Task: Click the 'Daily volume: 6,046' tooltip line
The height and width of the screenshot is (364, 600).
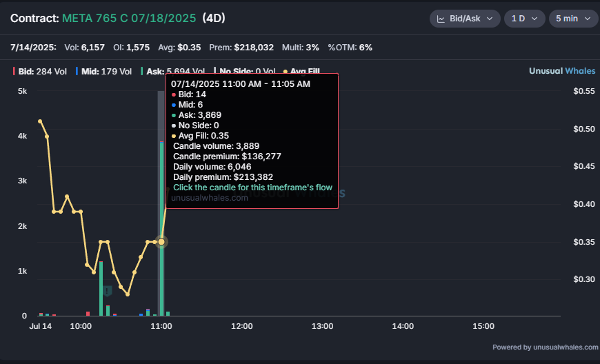Action: [x=212, y=167]
